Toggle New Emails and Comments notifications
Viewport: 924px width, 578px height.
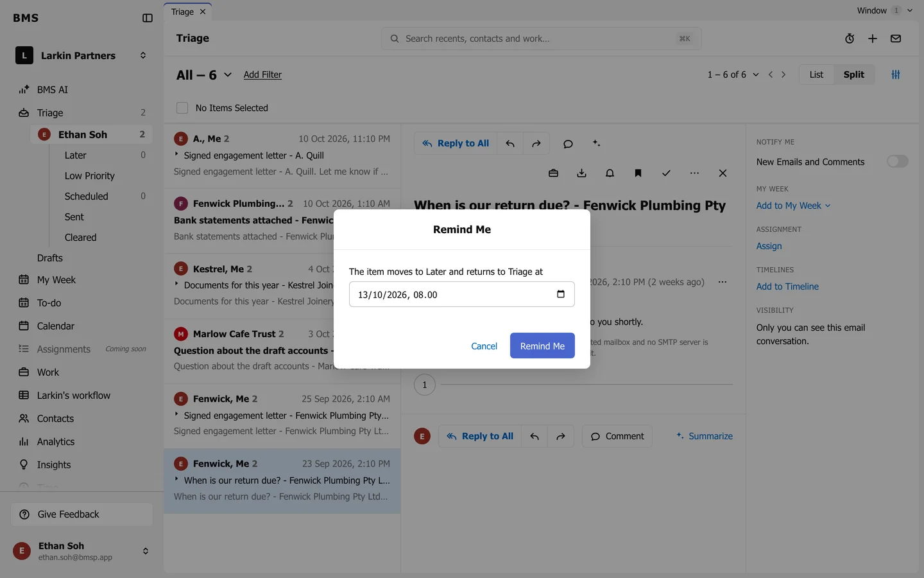pyautogui.click(x=897, y=161)
